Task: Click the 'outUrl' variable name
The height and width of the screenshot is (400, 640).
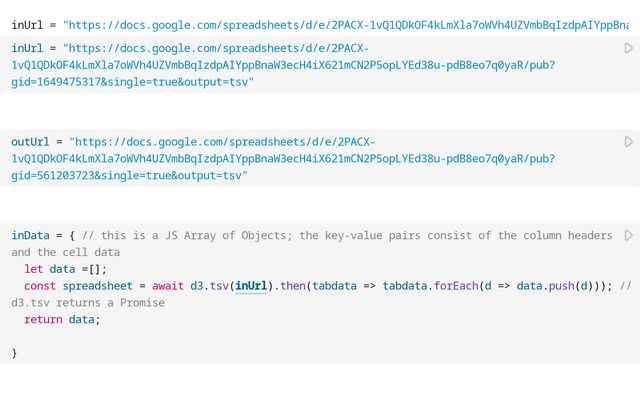Action: click(x=30, y=142)
